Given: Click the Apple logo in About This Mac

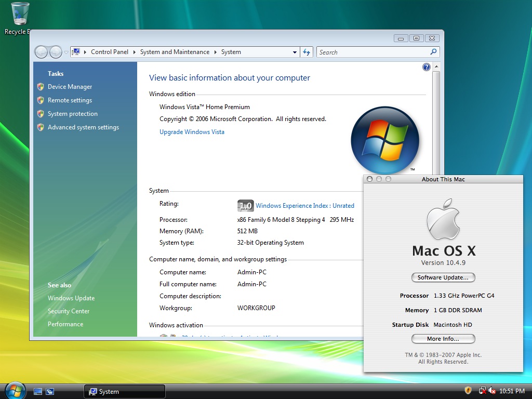Looking at the screenshot, I should [x=443, y=219].
